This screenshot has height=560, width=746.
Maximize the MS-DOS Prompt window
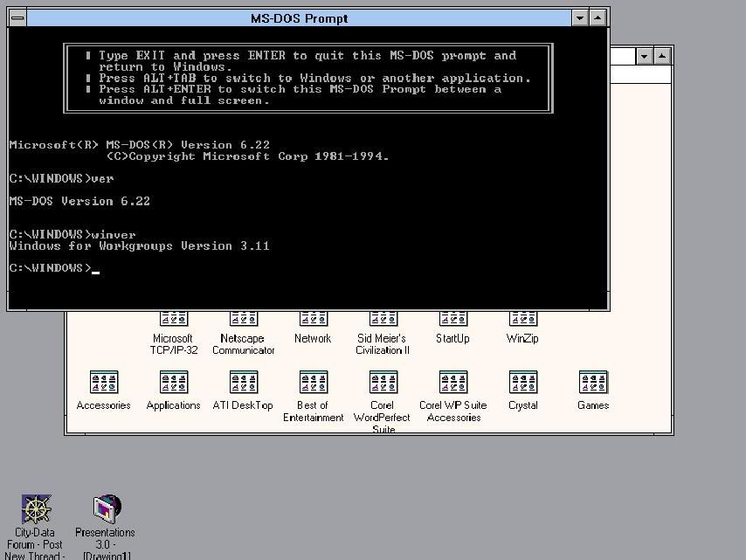click(598, 18)
